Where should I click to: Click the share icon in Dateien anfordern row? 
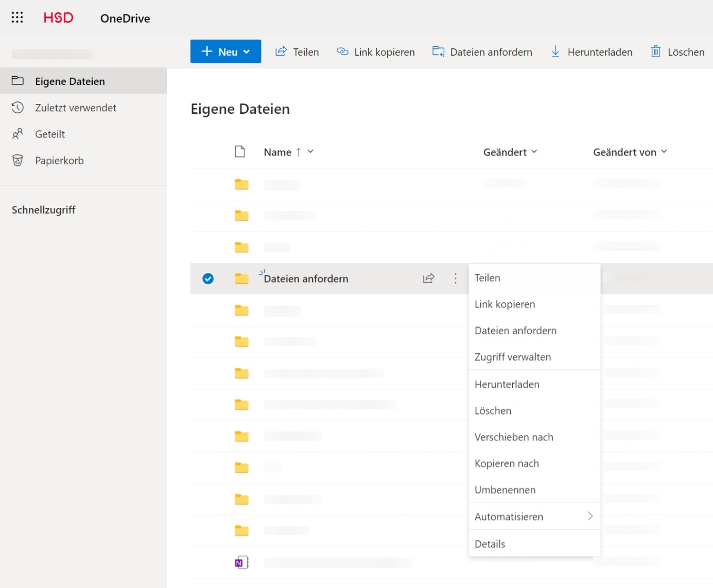coord(428,279)
